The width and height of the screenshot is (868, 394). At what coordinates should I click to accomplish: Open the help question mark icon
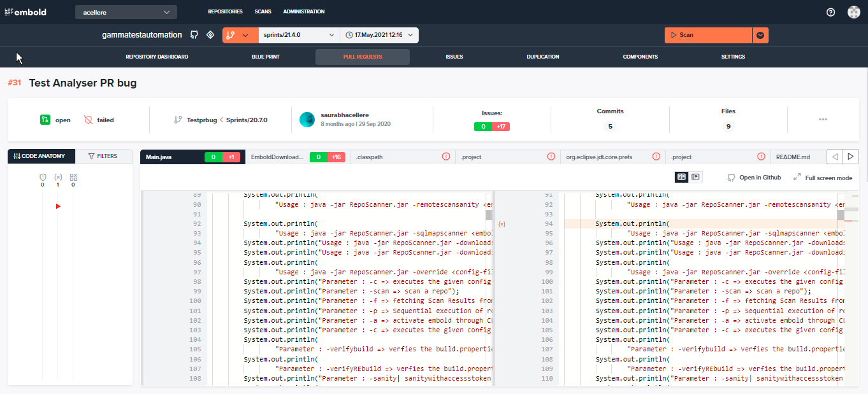click(830, 12)
